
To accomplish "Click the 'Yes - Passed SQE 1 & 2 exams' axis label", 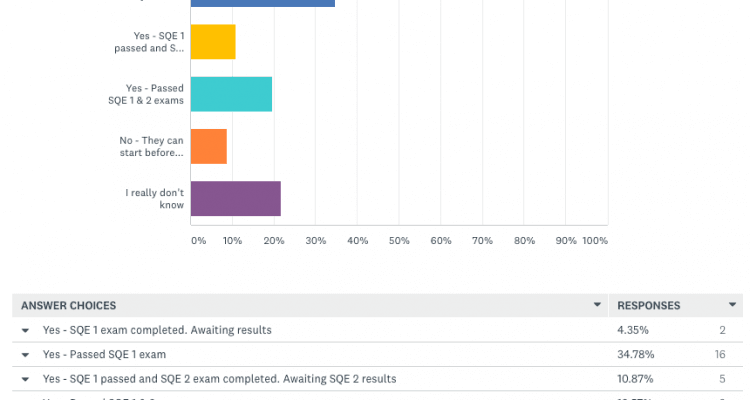I will pyautogui.click(x=146, y=94).
